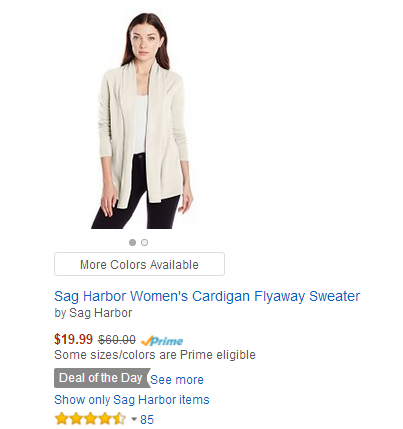Click the See more deal link
The width and height of the screenshot is (403, 429).
coord(177,380)
